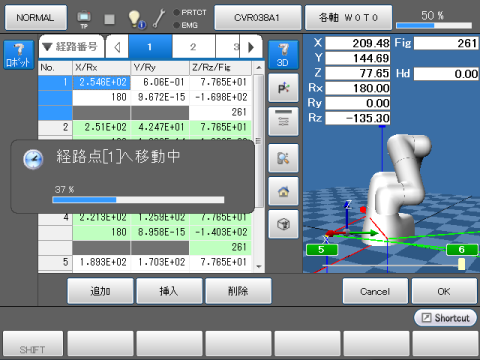Select cell 2.546E+02 in row 1

[101, 82]
